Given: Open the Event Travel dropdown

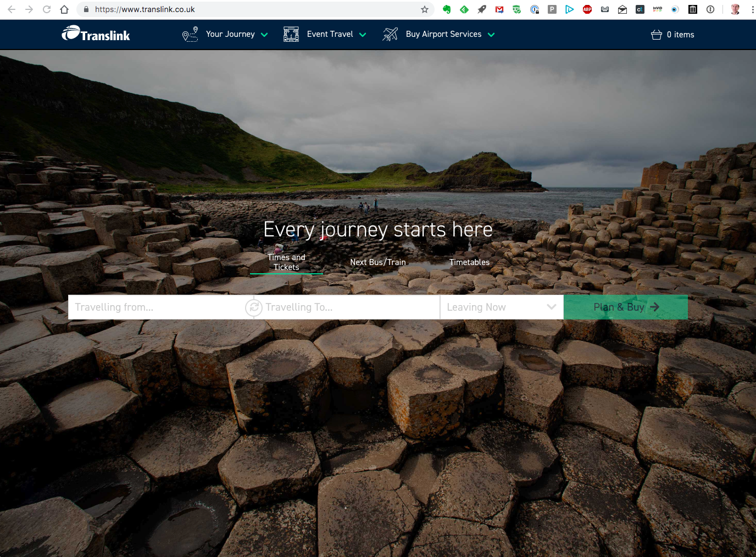Looking at the screenshot, I should 330,34.
